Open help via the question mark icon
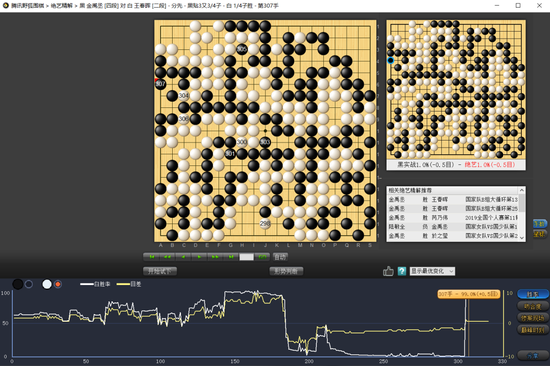Image resolution: width=550 pixels, height=366 pixels. tap(402, 271)
